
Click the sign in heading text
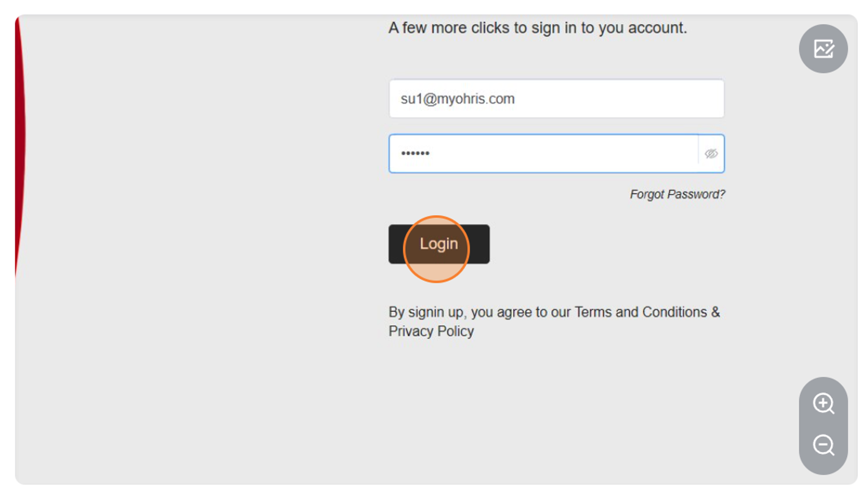pyautogui.click(x=537, y=28)
